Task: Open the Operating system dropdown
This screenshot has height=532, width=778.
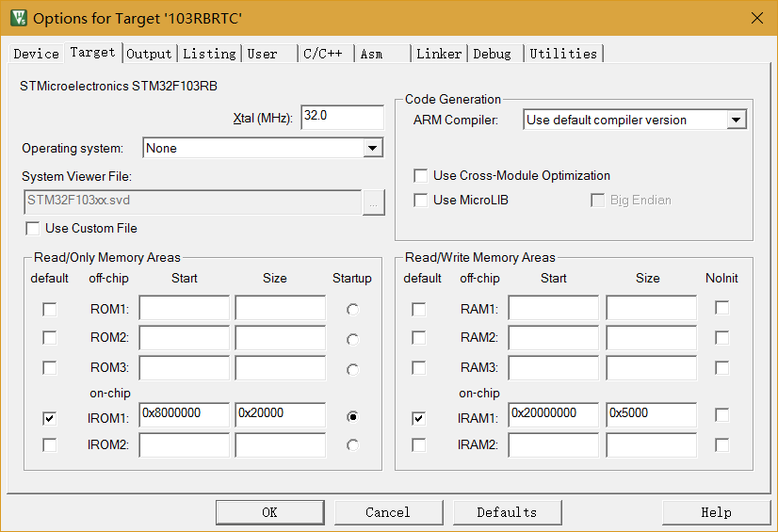Action: pyautogui.click(x=373, y=148)
